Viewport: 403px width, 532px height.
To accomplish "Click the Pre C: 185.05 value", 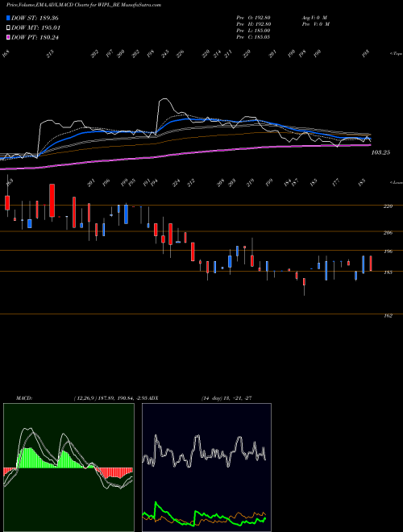I will coord(253,37).
